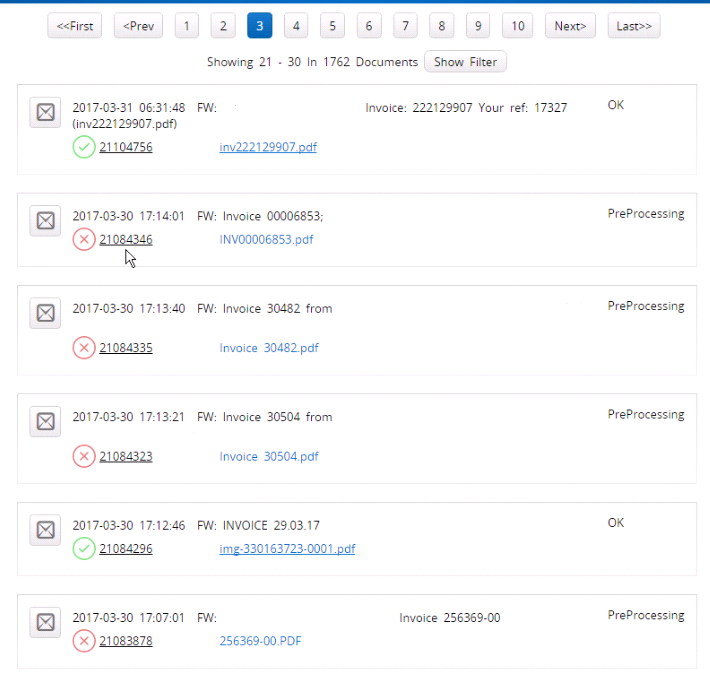Open document ID link 21104756

tap(126, 147)
